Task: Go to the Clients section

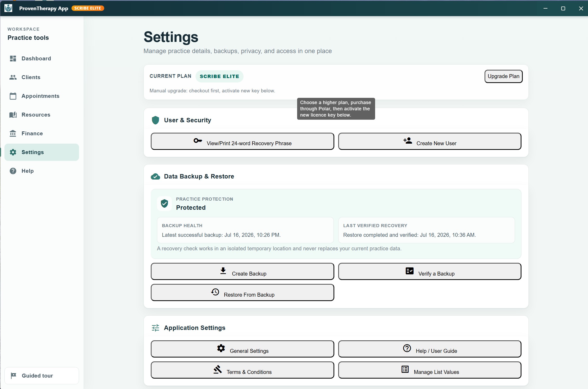Action: [42, 77]
